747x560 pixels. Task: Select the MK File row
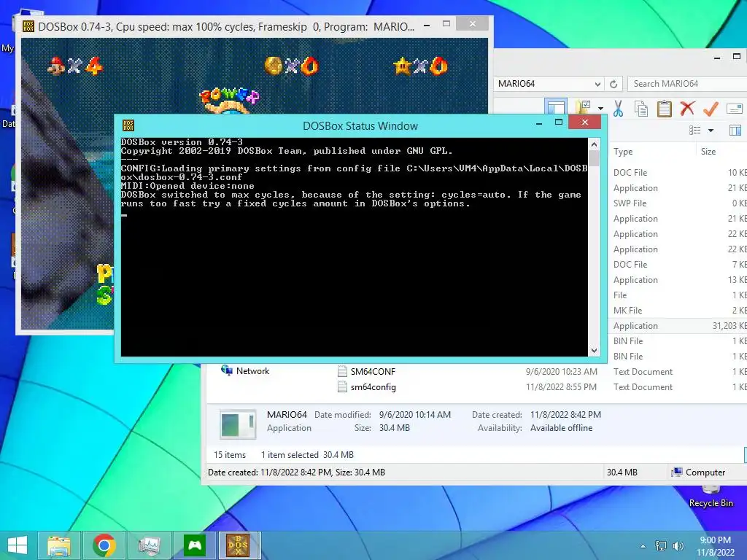coord(678,311)
